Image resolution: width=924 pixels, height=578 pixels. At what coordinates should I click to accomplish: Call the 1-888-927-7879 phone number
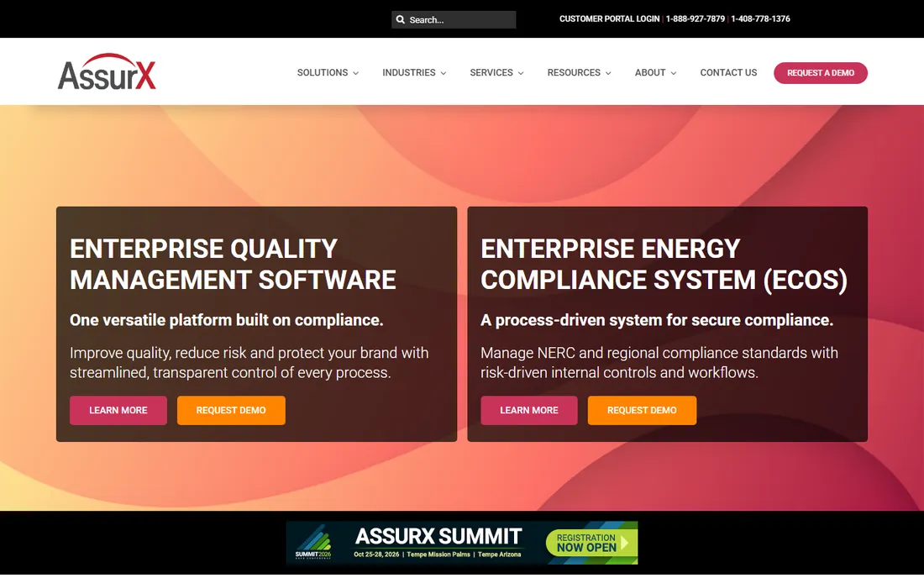coord(696,18)
